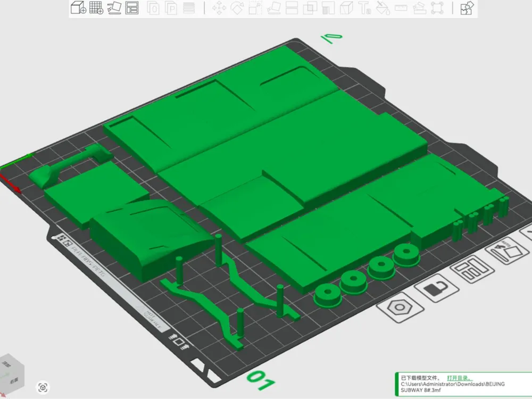Click the Add model cube icon
This screenshot has width=532, height=399.
click(x=78, y=7)
